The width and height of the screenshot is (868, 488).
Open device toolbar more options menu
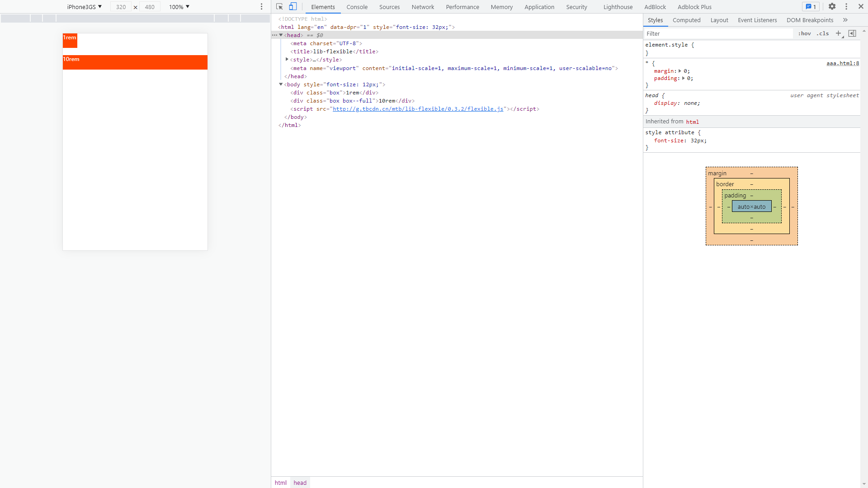[x=261, y=7]
